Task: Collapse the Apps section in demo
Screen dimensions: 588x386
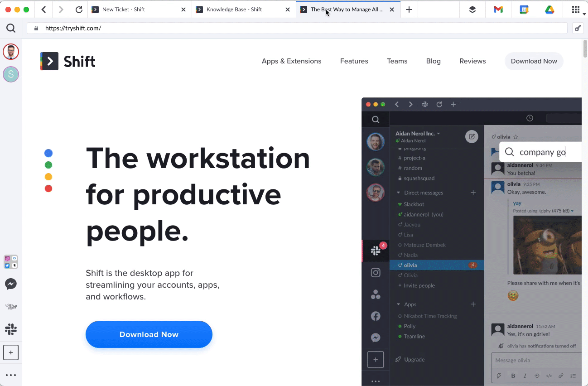Action: point(398,304)
